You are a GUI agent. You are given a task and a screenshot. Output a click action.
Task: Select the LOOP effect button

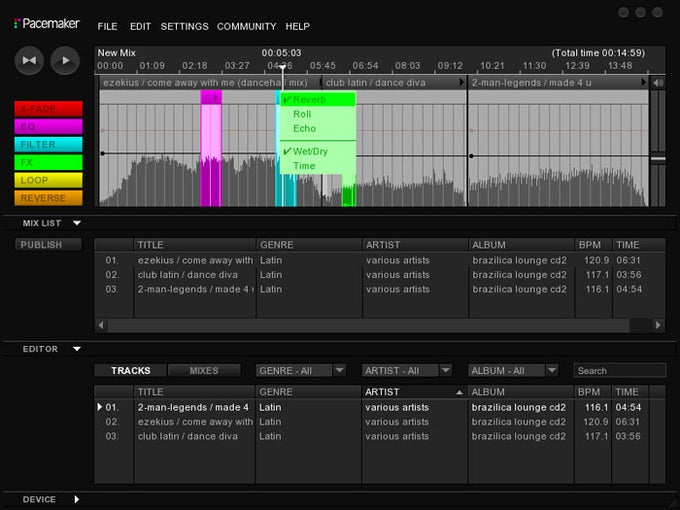48,180
